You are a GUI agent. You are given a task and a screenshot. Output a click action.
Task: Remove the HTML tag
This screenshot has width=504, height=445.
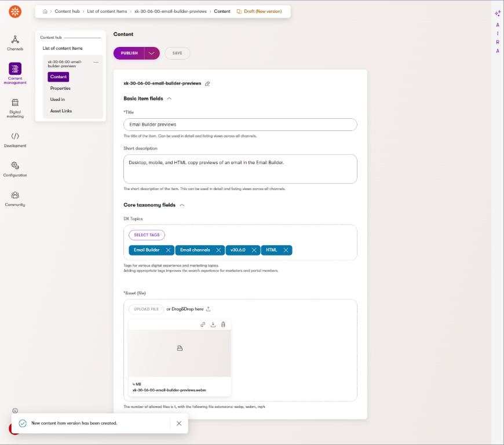[286, 250]
